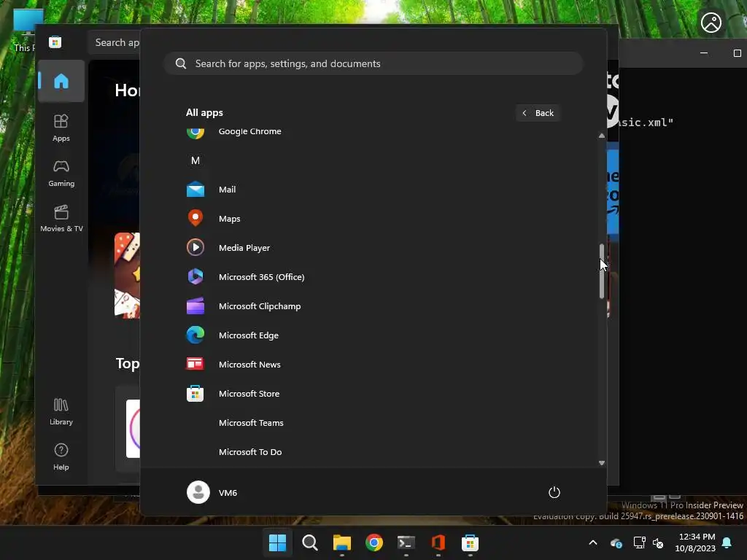Screen dimensions: 747x560
Task: Open Terminal from taskbar
Action: pyautogui.click(x=406, y=542)
